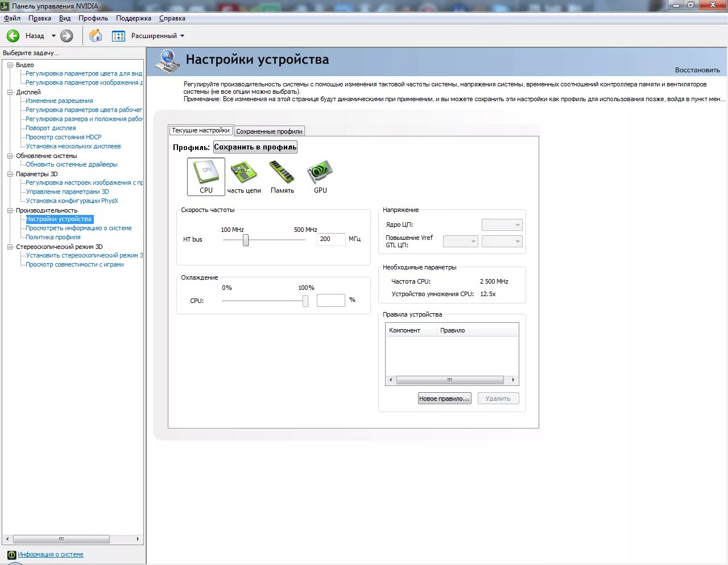
Task: Select the CPU device icon
Action: (206, 177)
